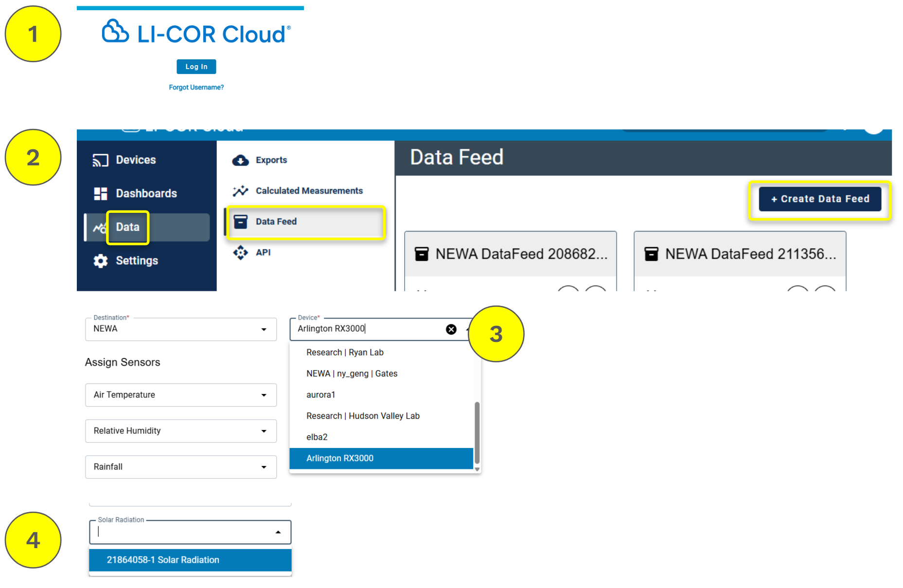Click the Data Feed archive icon in submenu
903x588 pixels.
240,222
